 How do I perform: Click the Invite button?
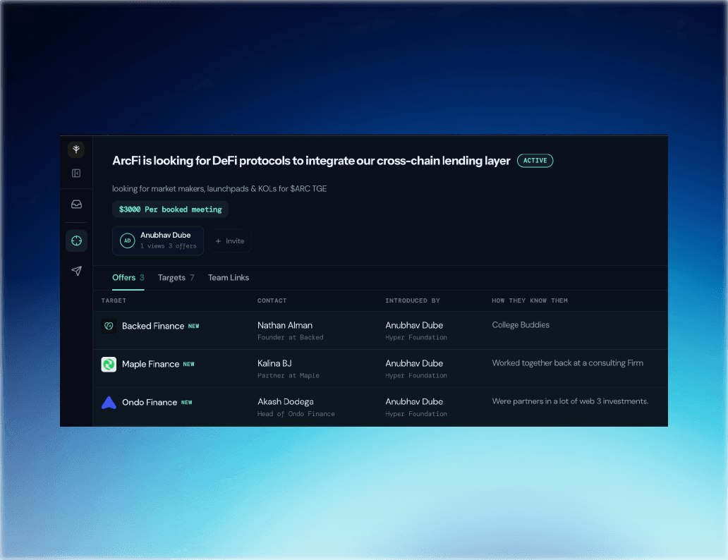point(230,241)
